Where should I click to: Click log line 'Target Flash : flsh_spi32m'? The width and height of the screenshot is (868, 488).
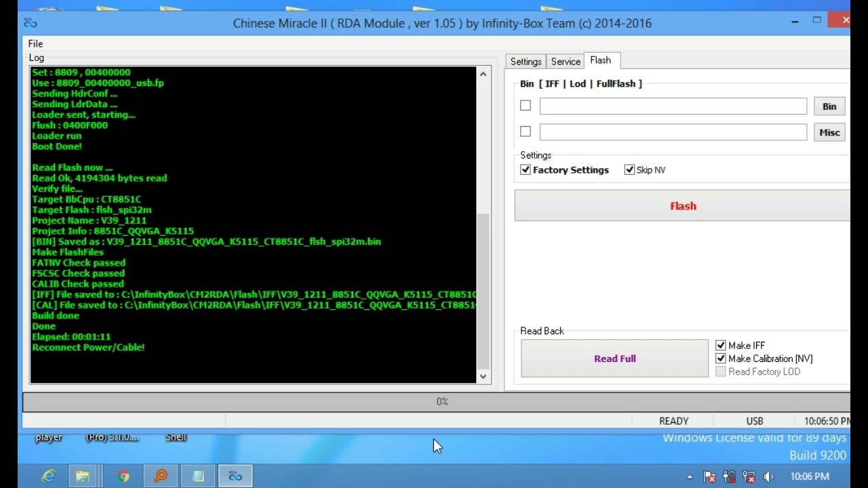tap(92, 210)
